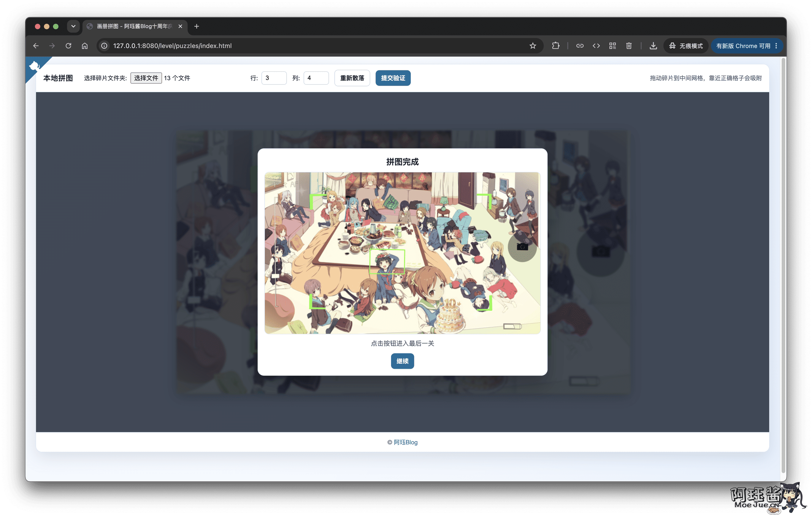Open the downloads icon in toolbar

(653, 46)
